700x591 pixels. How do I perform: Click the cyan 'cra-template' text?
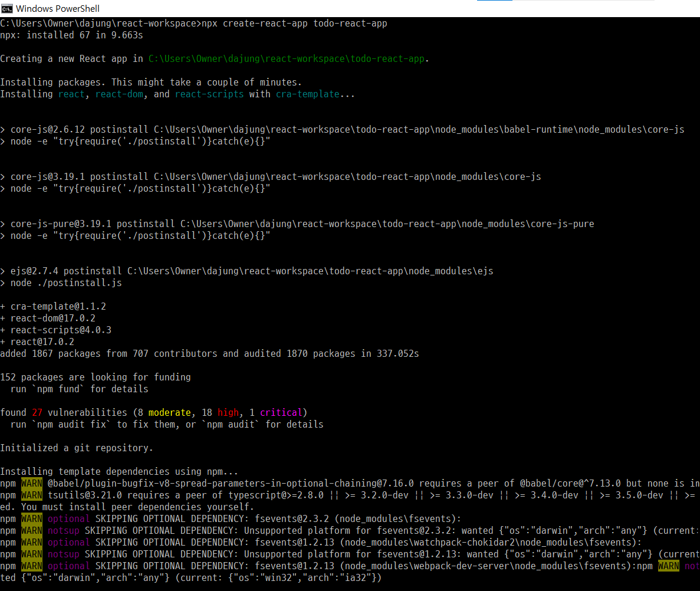click(308, 94)
